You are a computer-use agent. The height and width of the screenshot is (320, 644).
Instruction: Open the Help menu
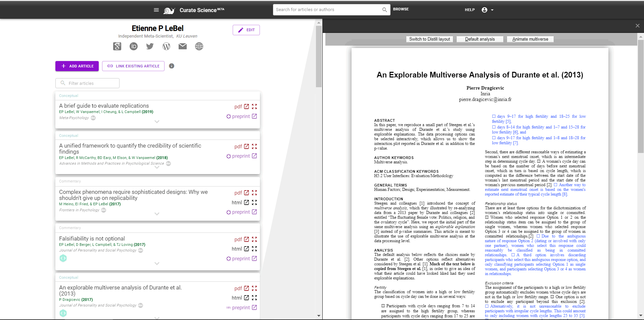tap(470, 10)
